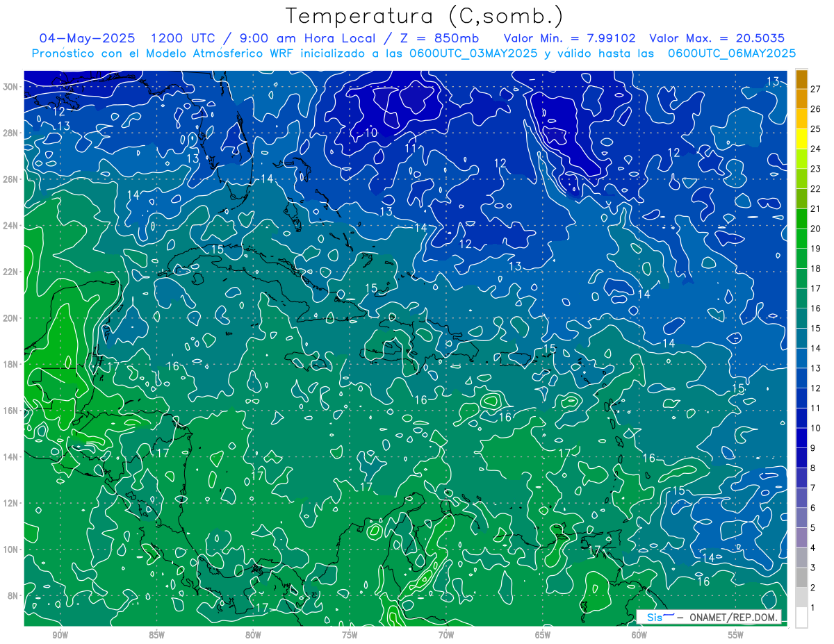Click the 65W longitude axis label
The height and width of the screenshot is (644, 834).
pyautogui.click(x=543, y=635)
